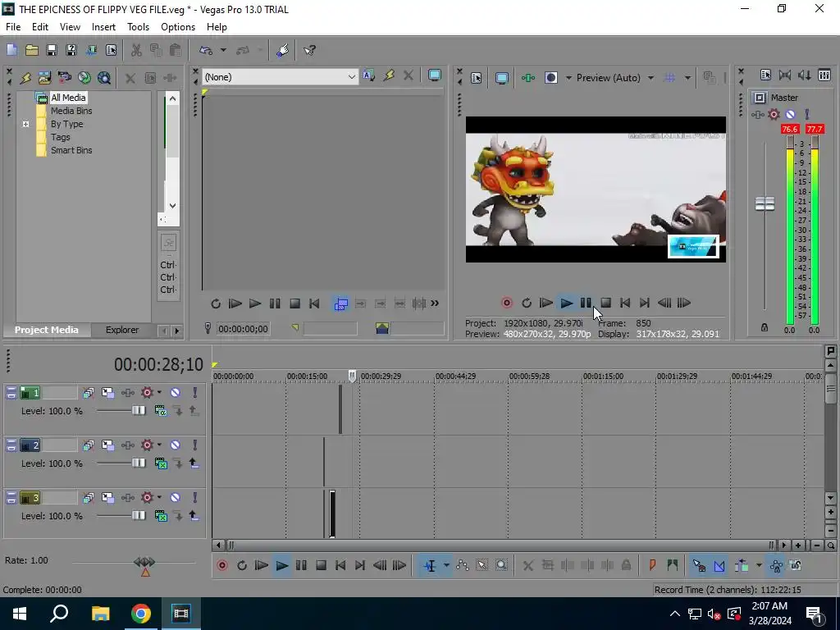
Task: Open the Options menu
Action: tap(178, 27)
